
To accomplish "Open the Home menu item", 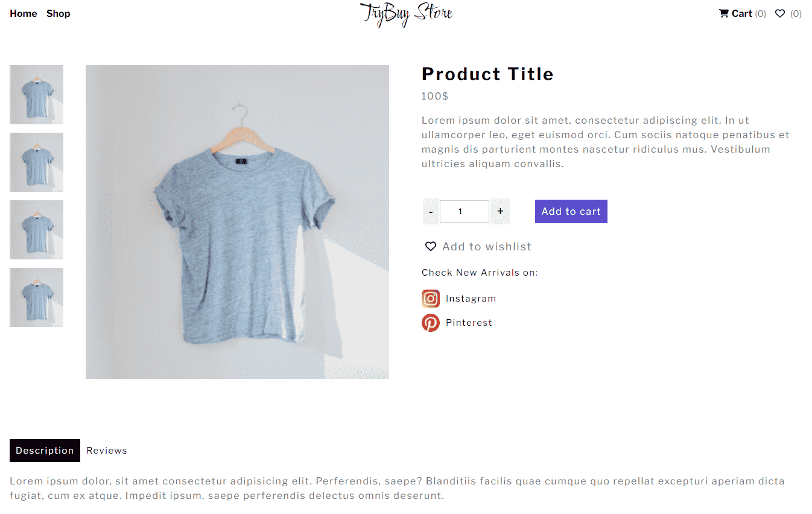I will pos(23,13).
